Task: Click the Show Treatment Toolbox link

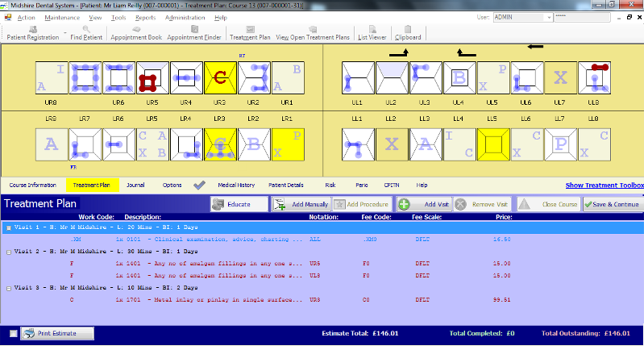Action: [x=605, y=185]
